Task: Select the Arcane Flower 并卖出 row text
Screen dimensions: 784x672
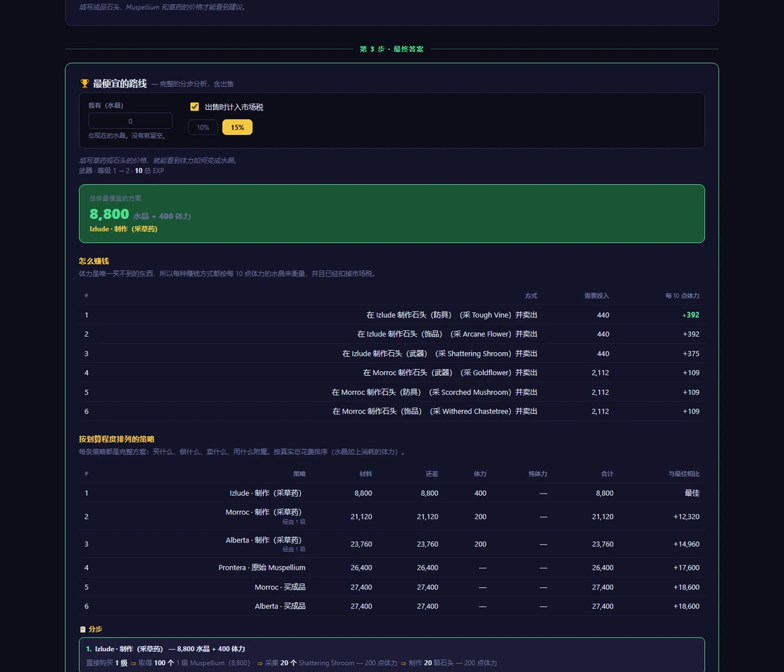Action: click(x=447, y=334)
